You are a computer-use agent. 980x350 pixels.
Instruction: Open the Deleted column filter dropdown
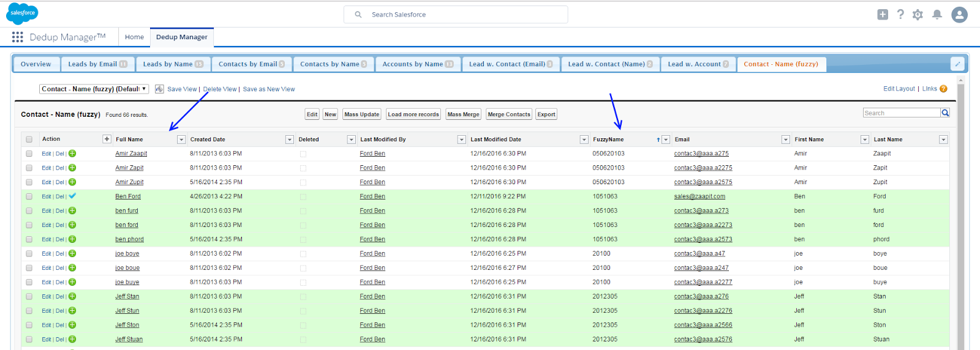352,140
